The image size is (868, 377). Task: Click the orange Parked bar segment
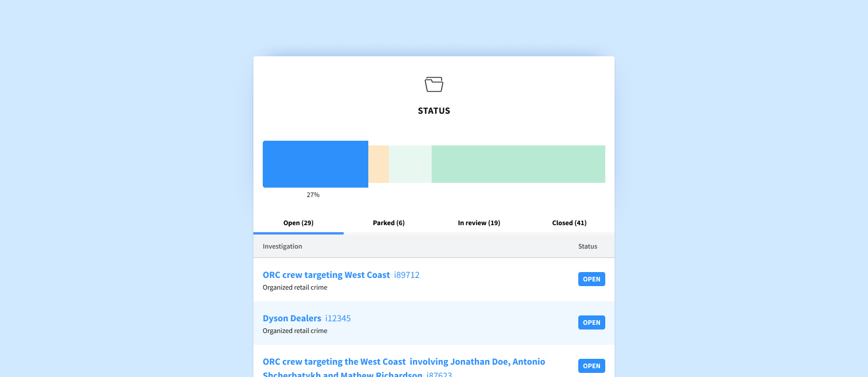coord(379,164)
